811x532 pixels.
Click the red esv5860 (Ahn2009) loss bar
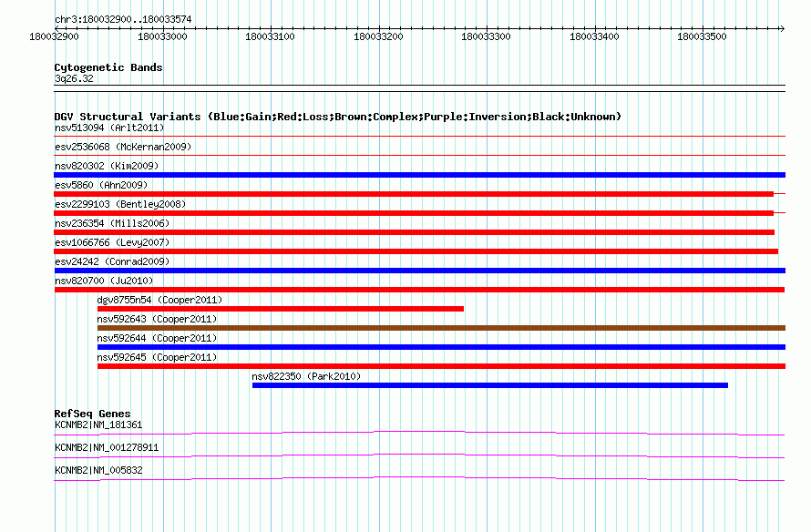(x=414, y=194)
